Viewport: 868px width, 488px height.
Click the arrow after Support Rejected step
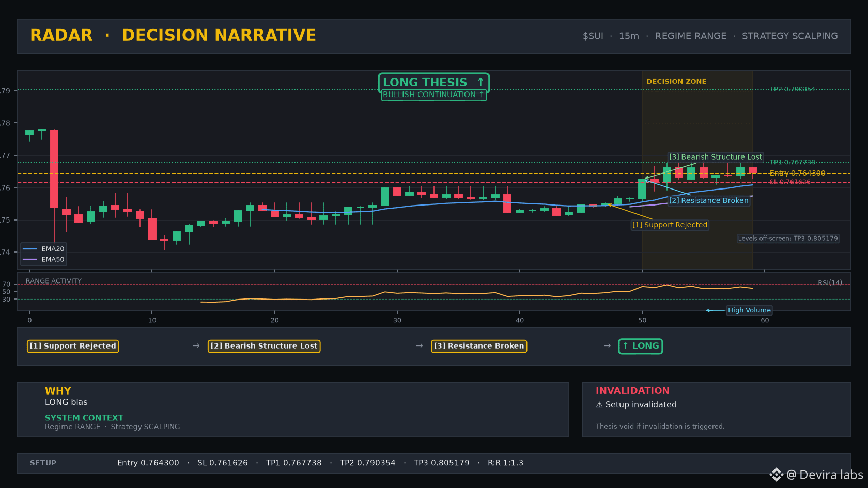click(196, 345)
